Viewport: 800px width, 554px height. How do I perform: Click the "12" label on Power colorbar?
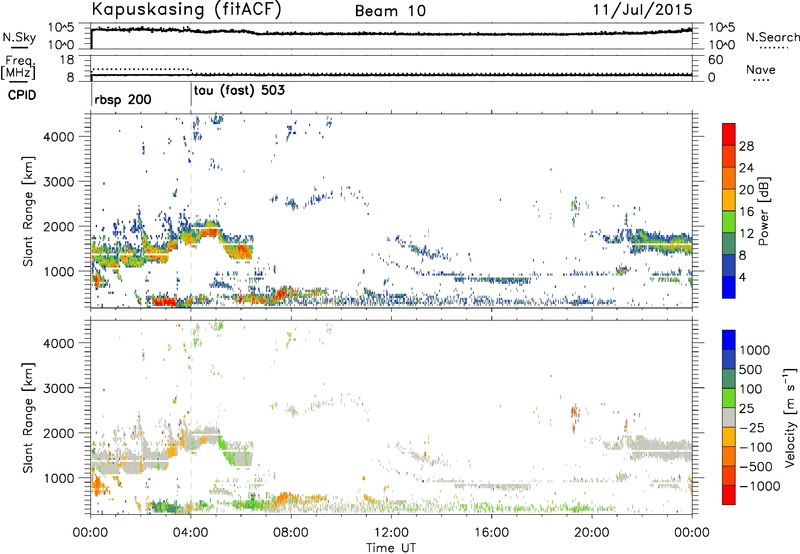click(746, 234)
